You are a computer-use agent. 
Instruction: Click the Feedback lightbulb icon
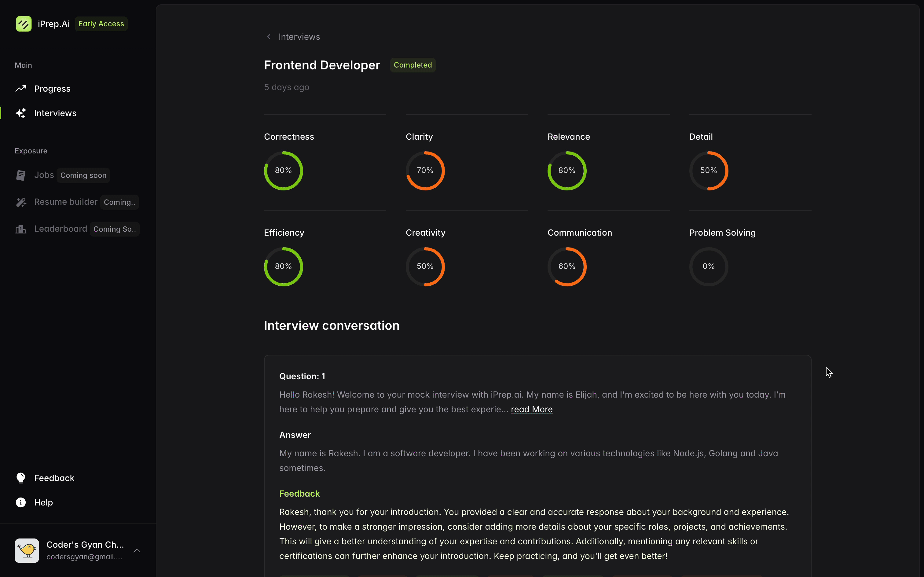tap(20, 478)
